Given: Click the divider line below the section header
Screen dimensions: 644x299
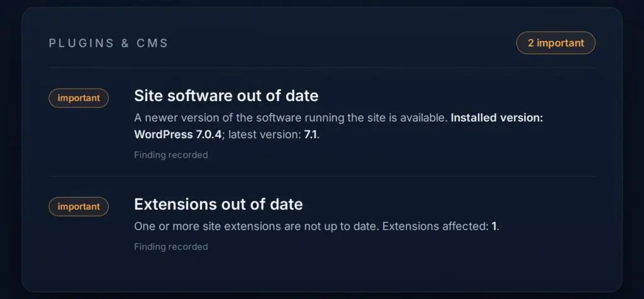Looking at the screenshot, I should pyautogui.click(x=322, y=67).
